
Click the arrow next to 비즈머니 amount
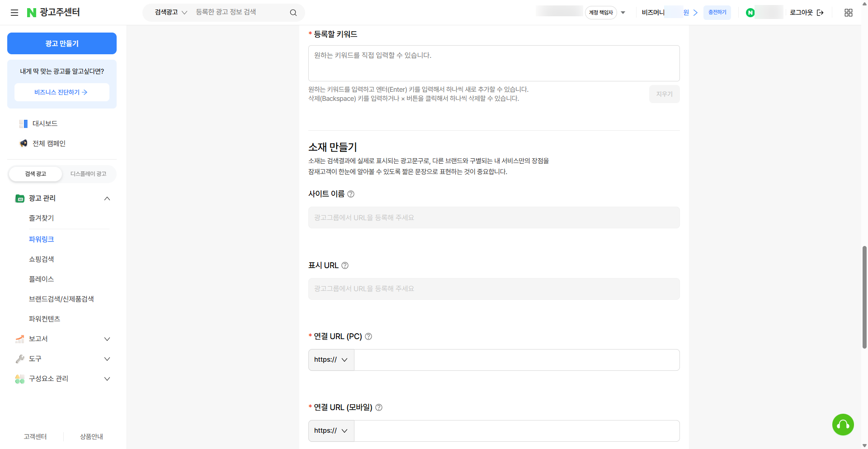pos(695,13)
